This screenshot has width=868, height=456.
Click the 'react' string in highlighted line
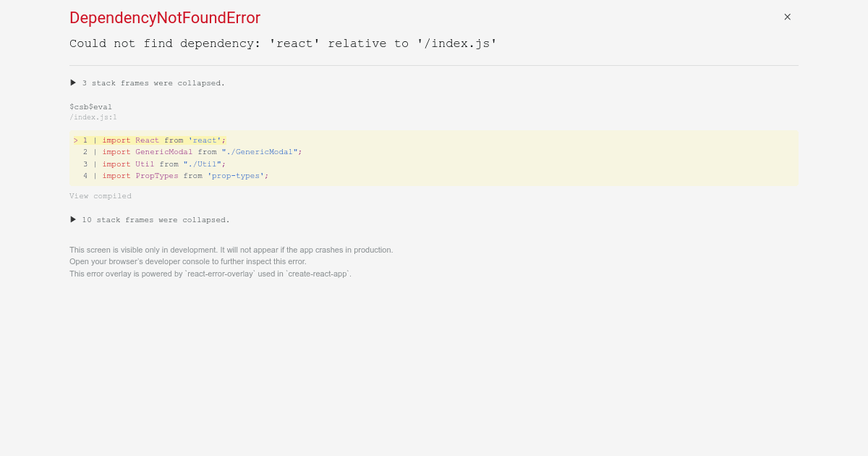click(207, 140)
